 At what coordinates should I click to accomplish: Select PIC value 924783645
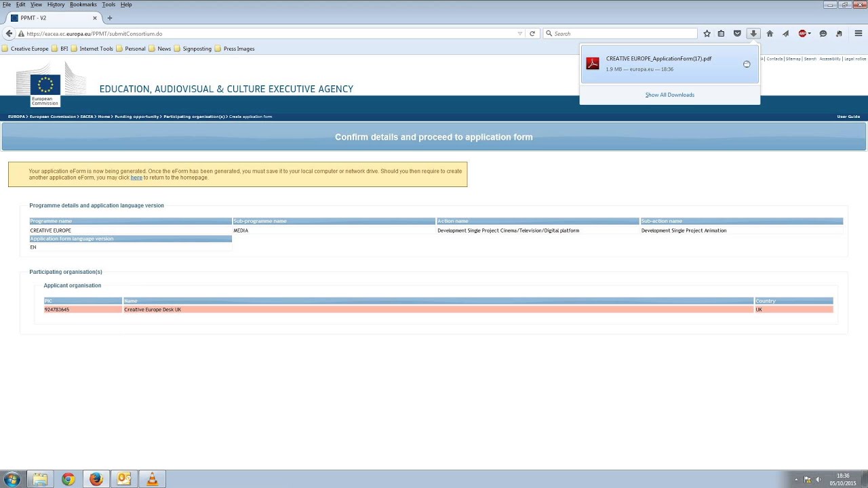click(57, 310)
